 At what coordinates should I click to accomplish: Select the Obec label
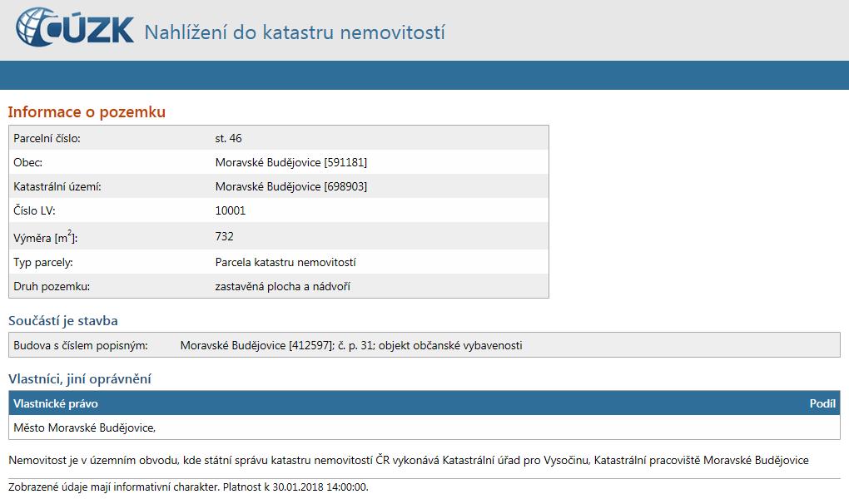point(27,162)
